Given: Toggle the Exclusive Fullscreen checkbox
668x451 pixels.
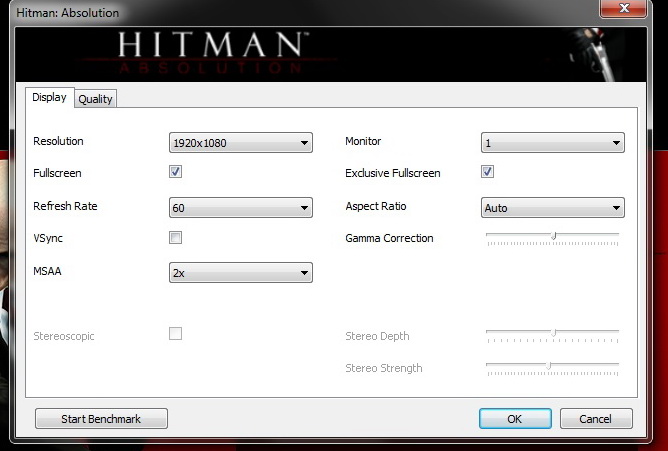Looking at the screenshot, I should click(487, 172).
